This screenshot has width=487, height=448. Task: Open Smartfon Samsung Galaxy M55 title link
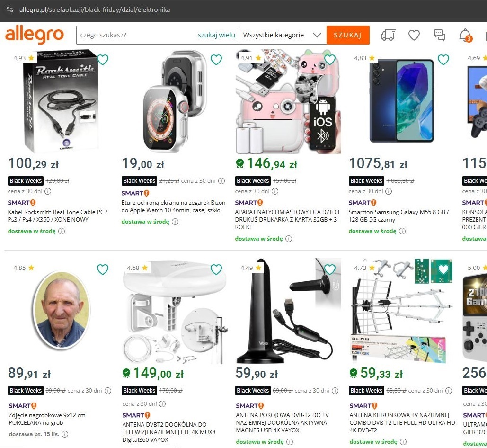point(398,216)
